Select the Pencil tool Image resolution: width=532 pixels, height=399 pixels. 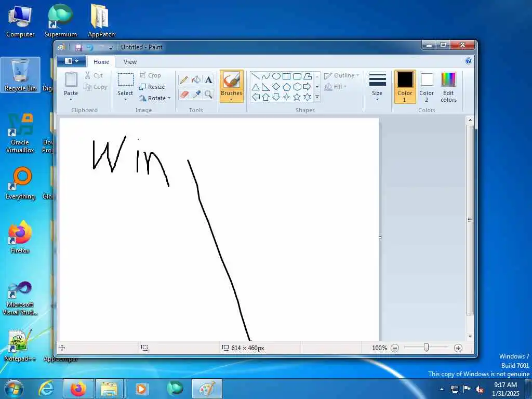pos(184,80)
